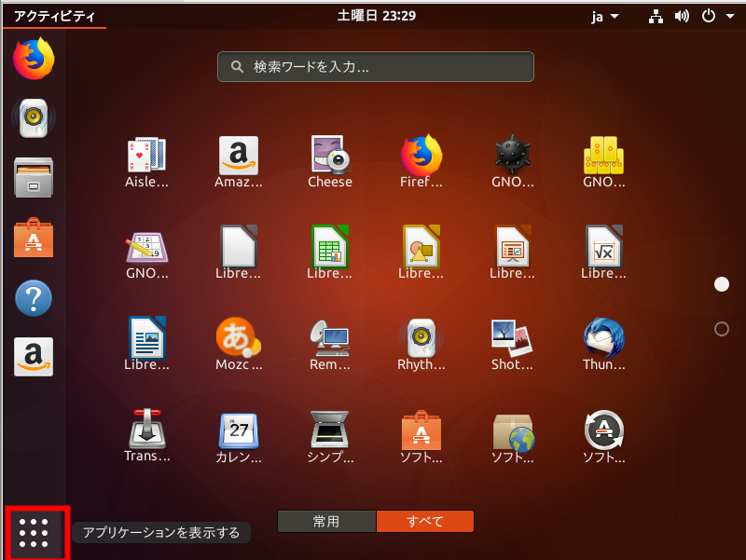This screenshot has height=560, width=746.
Task: Click the アクティビティ button
Action: pyautogui.click(x=53, y=16)
